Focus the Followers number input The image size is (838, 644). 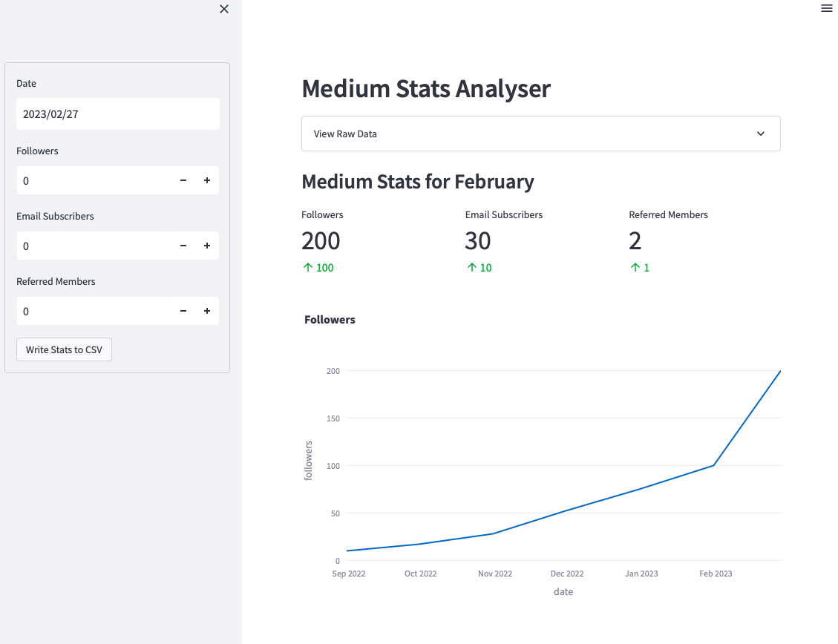coord(93,180)
